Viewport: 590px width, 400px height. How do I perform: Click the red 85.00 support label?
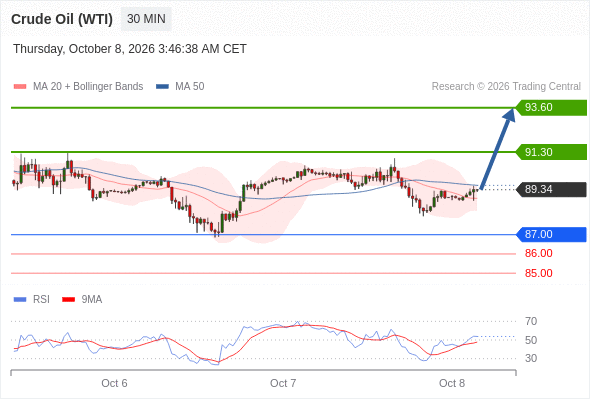pos(538,273)
